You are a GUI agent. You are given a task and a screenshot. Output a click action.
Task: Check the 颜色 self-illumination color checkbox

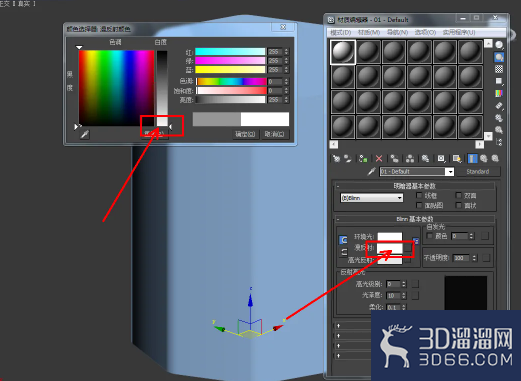point(430,236)
